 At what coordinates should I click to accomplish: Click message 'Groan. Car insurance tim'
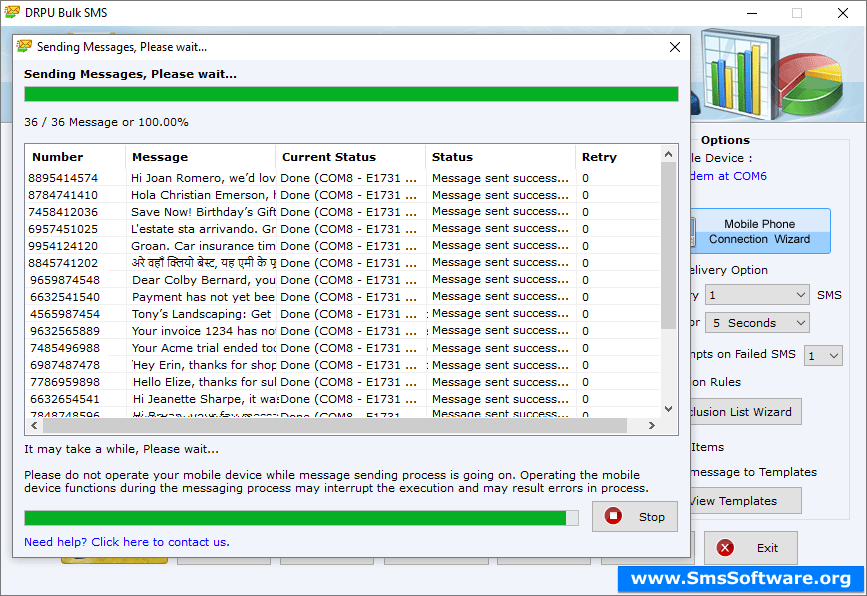[x=203, y=246]
